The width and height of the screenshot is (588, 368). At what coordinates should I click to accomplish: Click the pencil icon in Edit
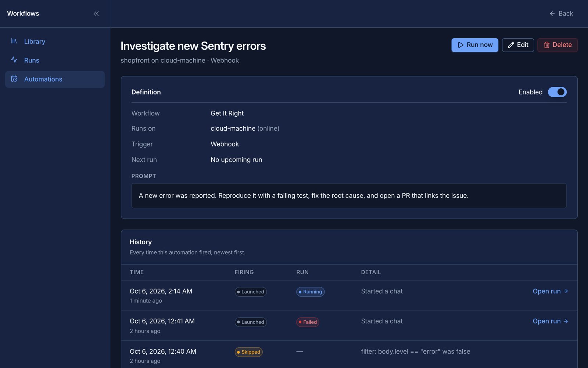pos(511,45)
